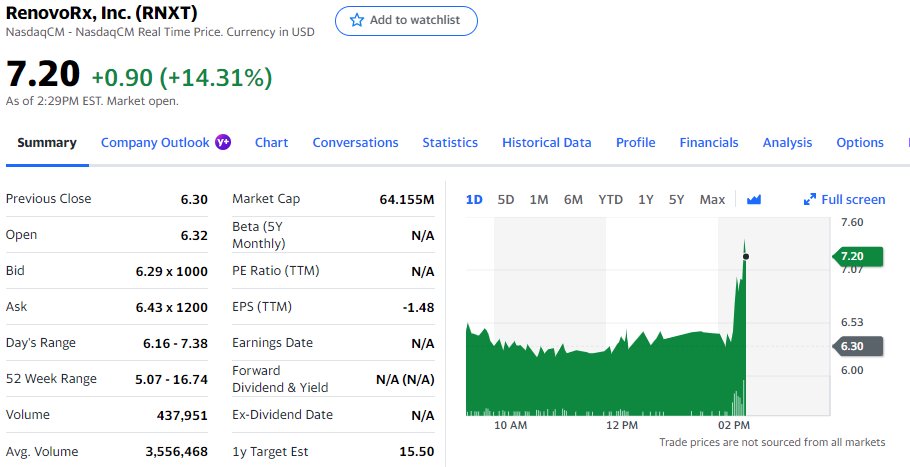
Task: Select the 1M chart range
Action: point(539,200)
